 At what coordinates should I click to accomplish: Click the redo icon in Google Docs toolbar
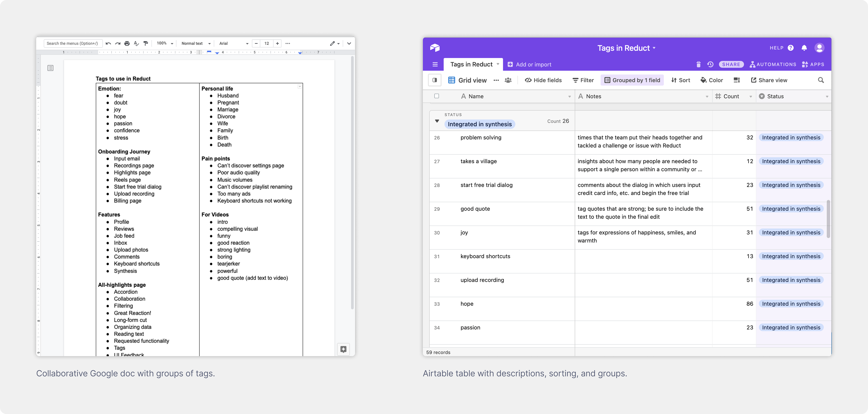click(118, 43)
